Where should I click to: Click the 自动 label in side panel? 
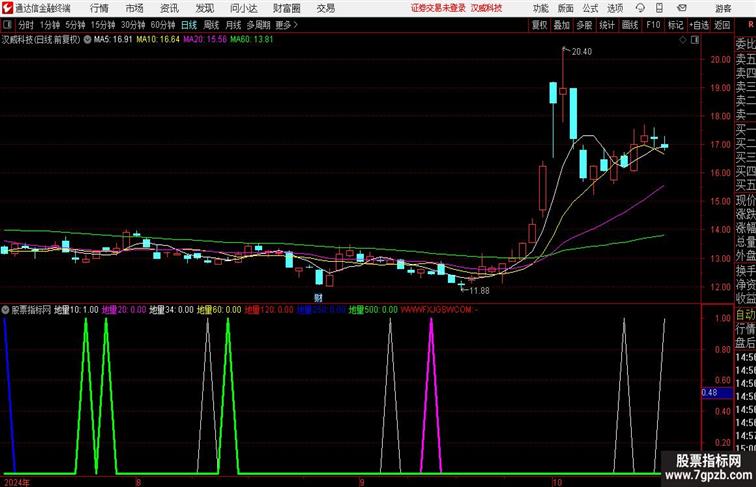click(745, 315)
